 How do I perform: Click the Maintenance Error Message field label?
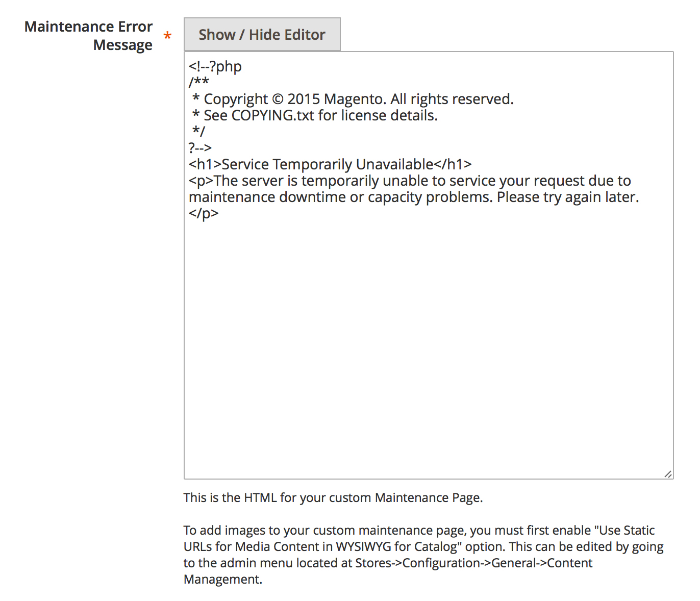pyautogui.click(x=88, y=36)
